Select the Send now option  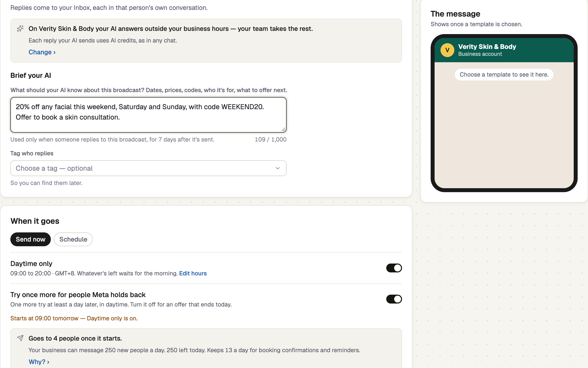point(31,239)
